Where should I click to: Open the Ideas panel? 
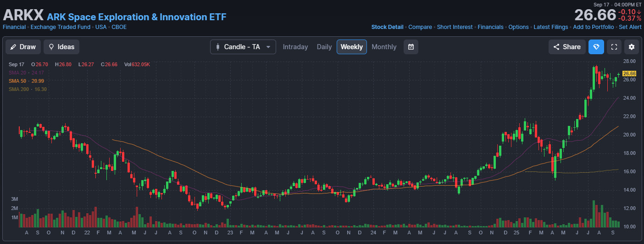[x=61, y=47]
